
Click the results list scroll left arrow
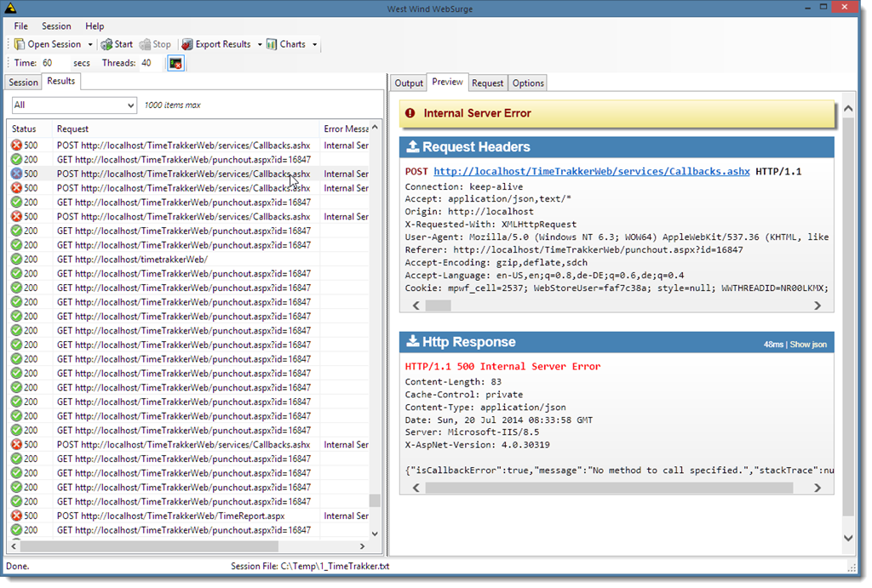pos(14,546)
